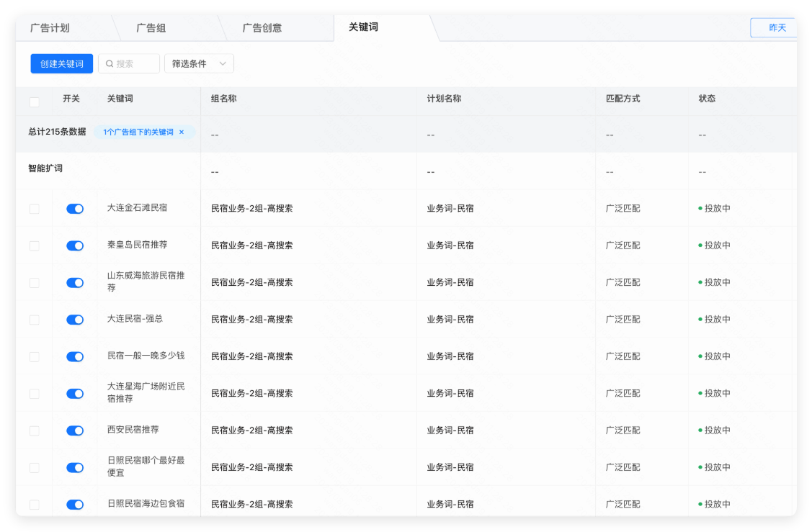This screenshot has width=812, height=532.
Task: Select the checkbox for 山东威海旅游民宿推荐
Action: tap(34, 283)
